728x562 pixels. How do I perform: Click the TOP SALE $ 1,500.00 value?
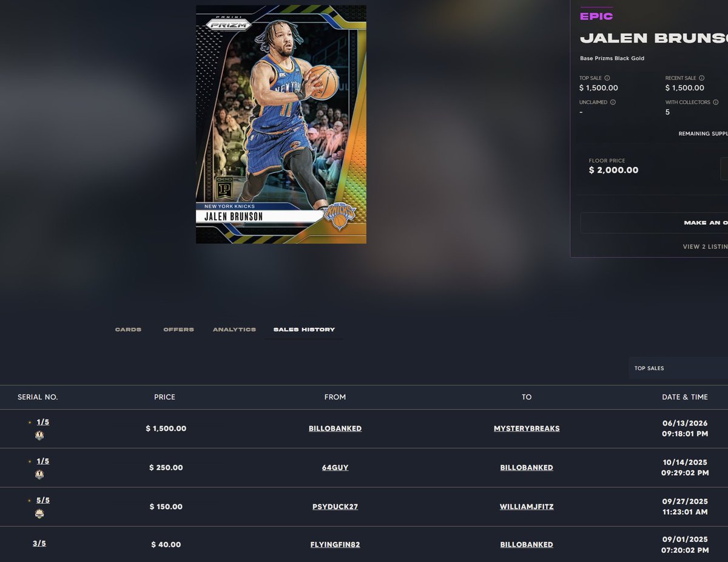point(599,89)
